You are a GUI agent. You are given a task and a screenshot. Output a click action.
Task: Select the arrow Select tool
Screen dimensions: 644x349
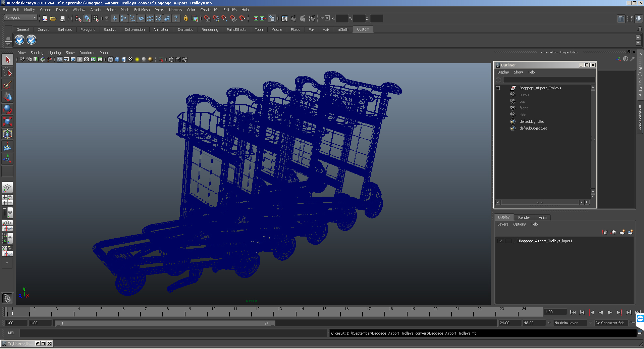[x=7, y=60]
